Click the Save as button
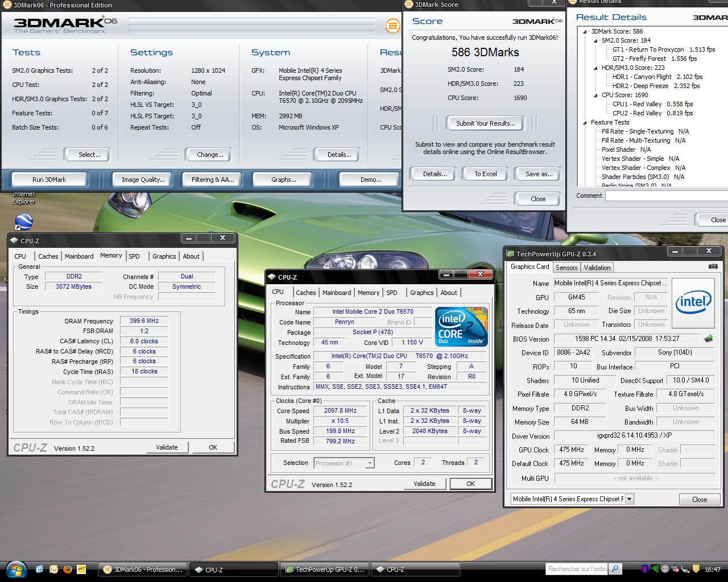The height and width of the screenshot is (582, 728). pyautogui.click(x=539, y=174)
